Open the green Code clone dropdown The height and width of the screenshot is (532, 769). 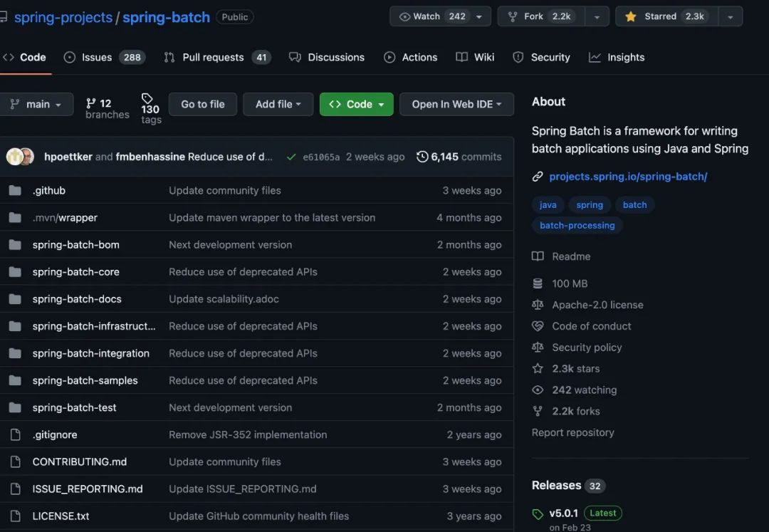point(357,104)
